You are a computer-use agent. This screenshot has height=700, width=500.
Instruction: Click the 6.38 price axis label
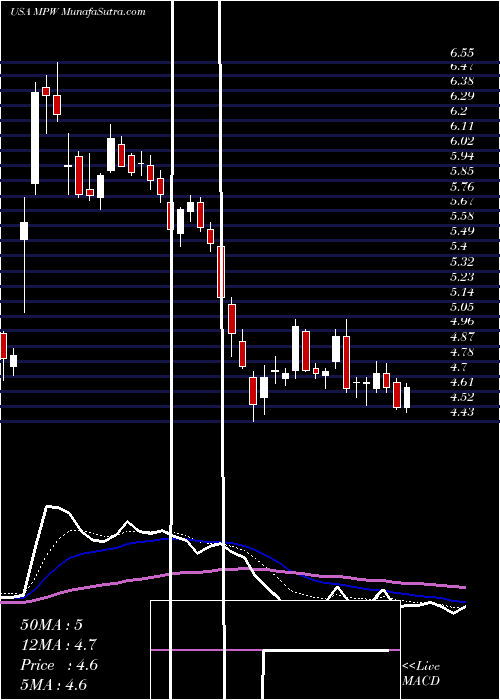(462, 81)
